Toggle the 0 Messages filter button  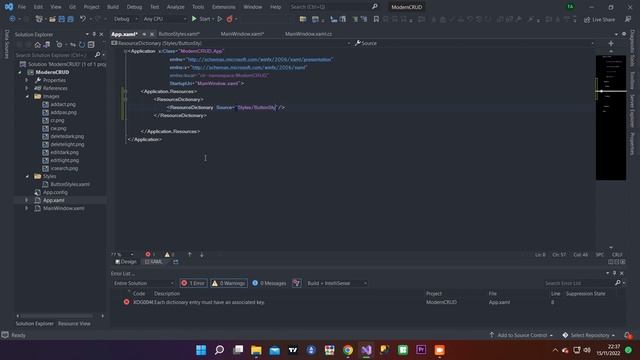click(269, 283)
